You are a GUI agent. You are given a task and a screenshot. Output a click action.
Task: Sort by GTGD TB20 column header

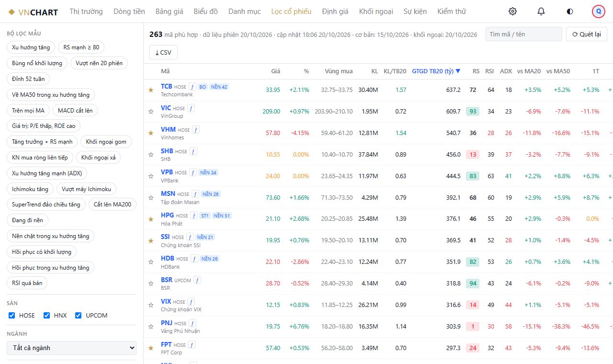click(436, 71)
